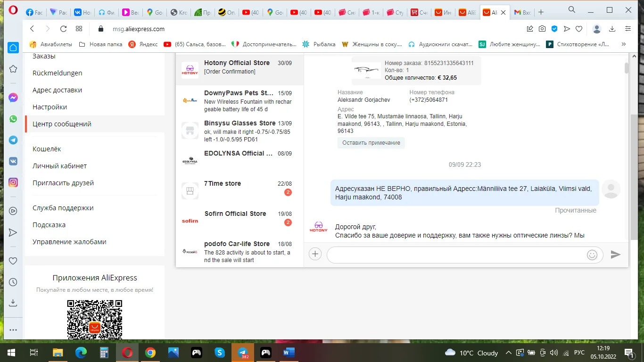Screen dimensions: 644x362
Task: Open Microsoft Word from the taskbar
Action: click(289, 353)
